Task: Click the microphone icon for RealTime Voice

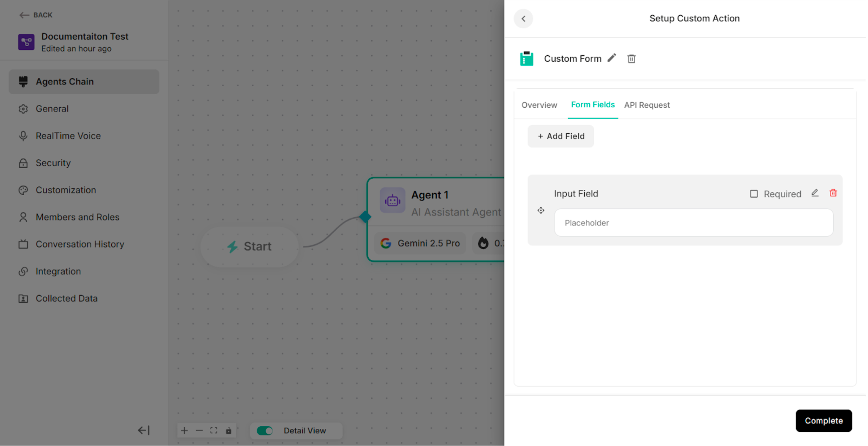Action: 23,136
